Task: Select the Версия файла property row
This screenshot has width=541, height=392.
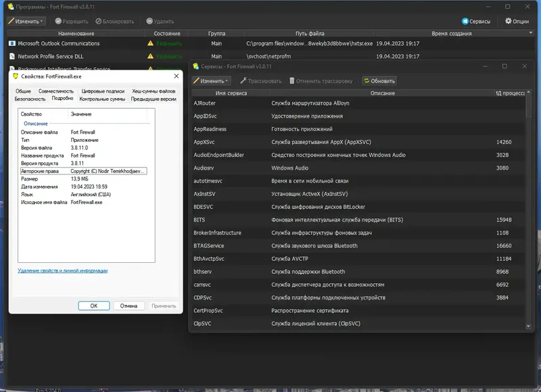Action: (84, 147)
